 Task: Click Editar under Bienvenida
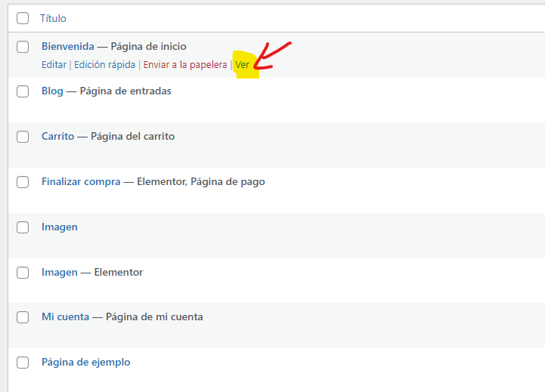click(54, 65)
